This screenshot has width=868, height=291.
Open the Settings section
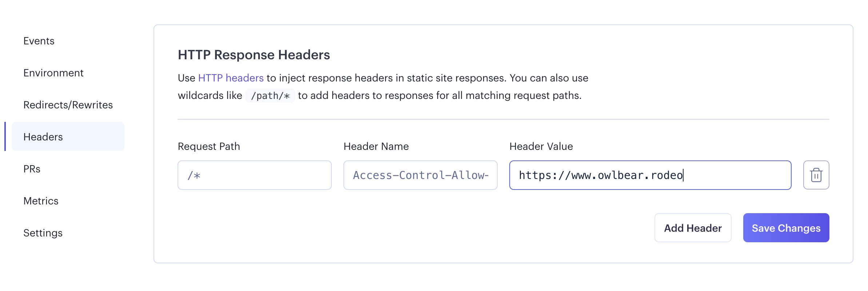tap(43, 233)
